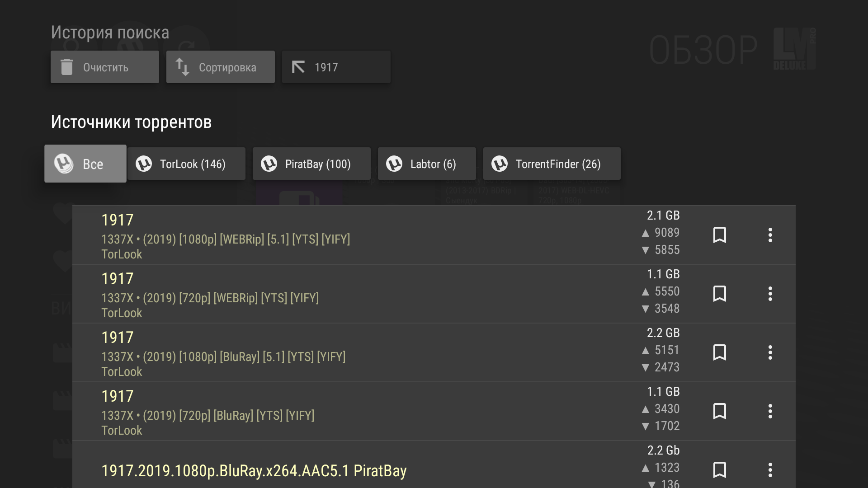868x488 pixels.
Task: Click the 2473 leechers count
Action: pyautogui.click(x=667, y=367)
